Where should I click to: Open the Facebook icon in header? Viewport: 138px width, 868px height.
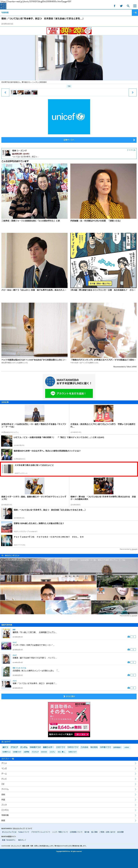(114, 6)
